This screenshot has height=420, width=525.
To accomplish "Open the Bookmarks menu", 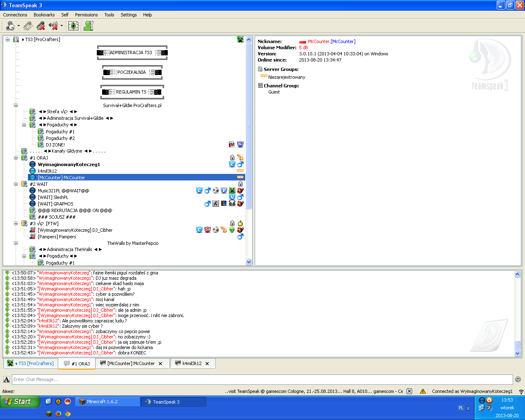I will [x=44, y=15].
